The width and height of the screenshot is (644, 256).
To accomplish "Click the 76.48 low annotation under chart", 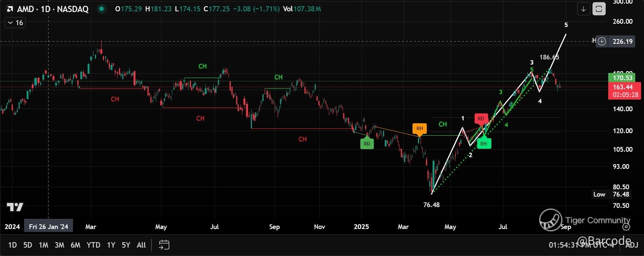I will pos(432,205).
